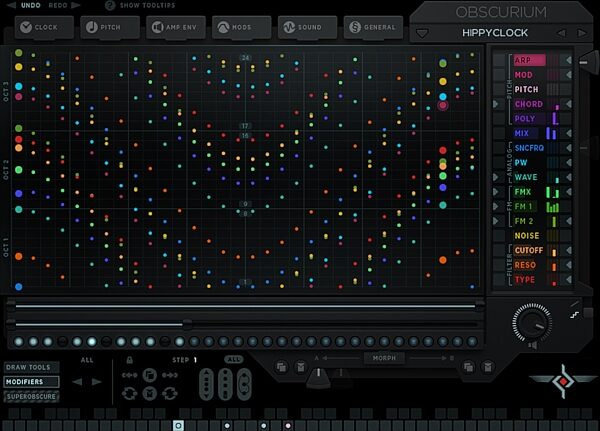This screenshot has width=600, height=431.
Task: Expand the triangle left of FMX
Action: point(496,191)
